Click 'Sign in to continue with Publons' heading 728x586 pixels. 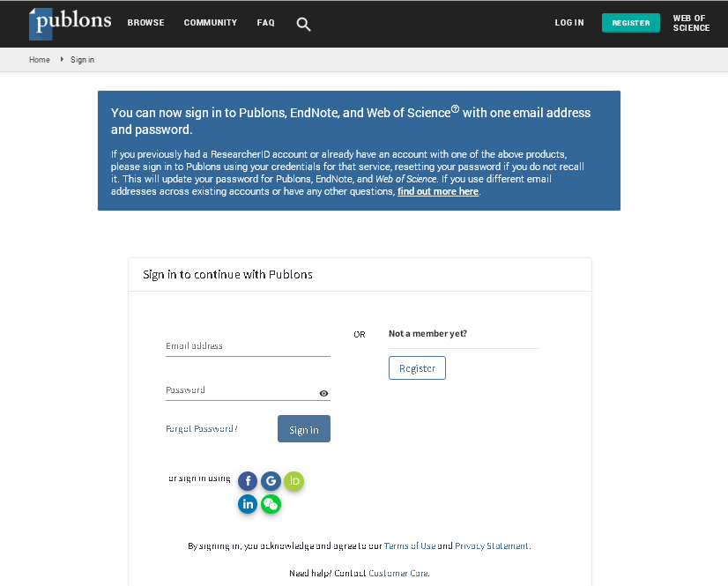tap(227, 274)
